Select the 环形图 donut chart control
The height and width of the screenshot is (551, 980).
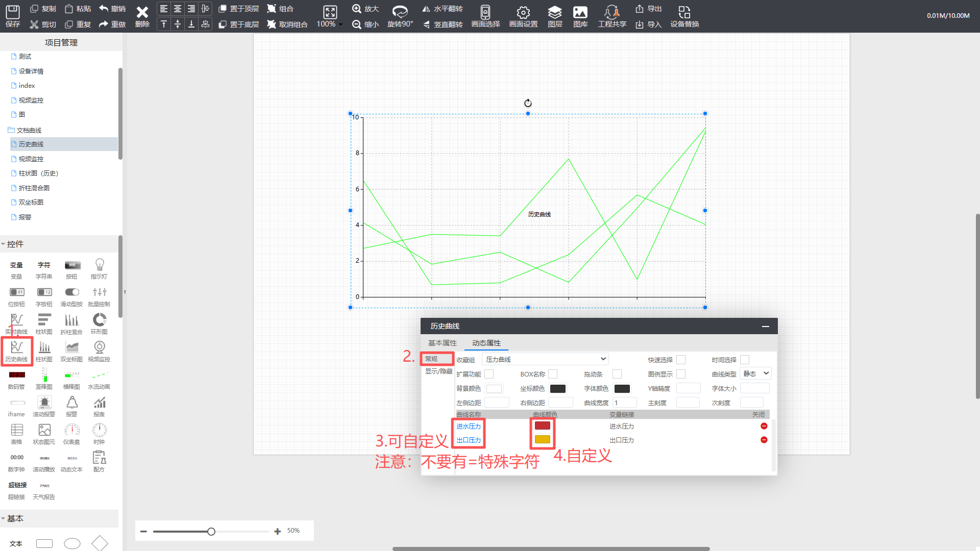click(x=99, y=320)
